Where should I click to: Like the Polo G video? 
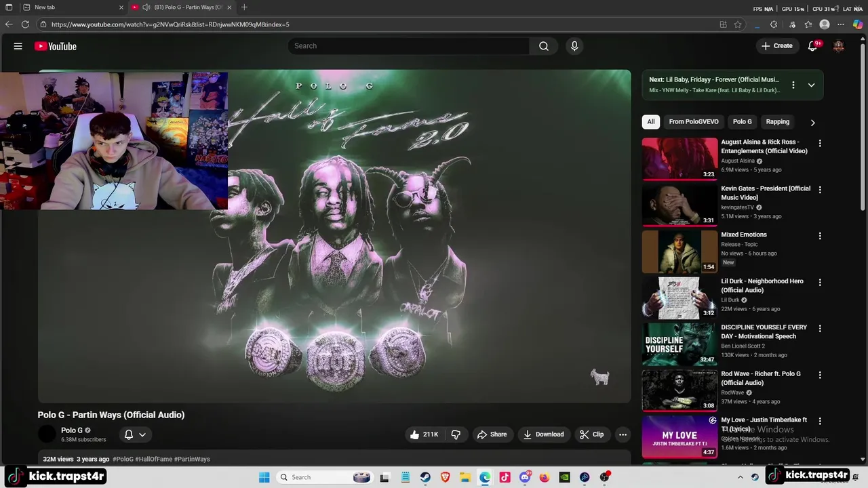423,434
